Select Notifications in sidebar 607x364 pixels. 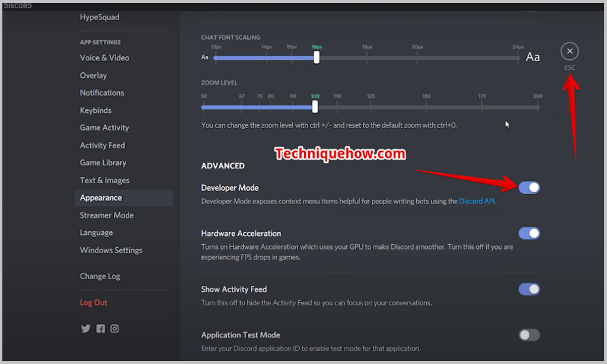tap(102, 93)
